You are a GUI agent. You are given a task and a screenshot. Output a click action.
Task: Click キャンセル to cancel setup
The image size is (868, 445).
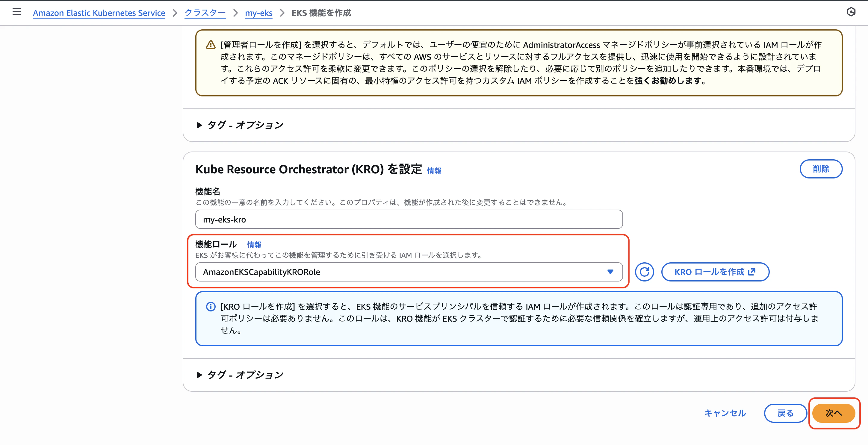tap(725, 413)
